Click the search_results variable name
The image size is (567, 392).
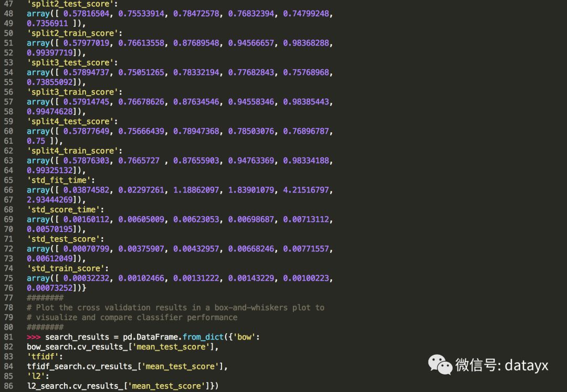tap(77, 337)
